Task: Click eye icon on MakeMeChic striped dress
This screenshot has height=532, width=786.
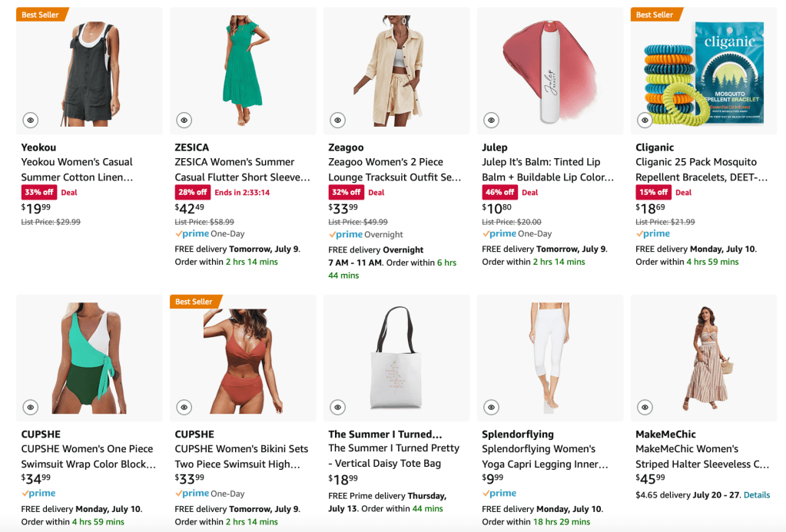Action: pos(645,407)
